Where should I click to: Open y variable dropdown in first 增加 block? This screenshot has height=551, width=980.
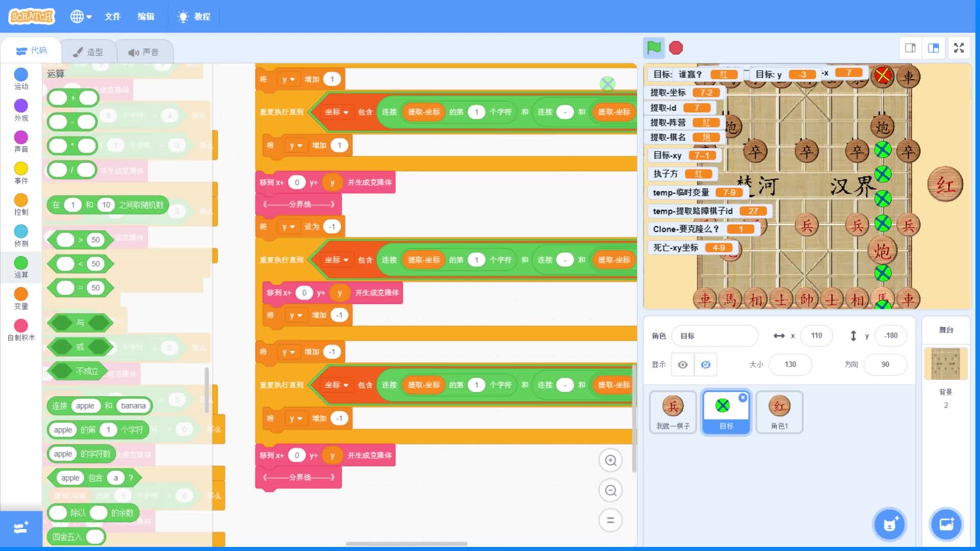(x=288, y=79)
